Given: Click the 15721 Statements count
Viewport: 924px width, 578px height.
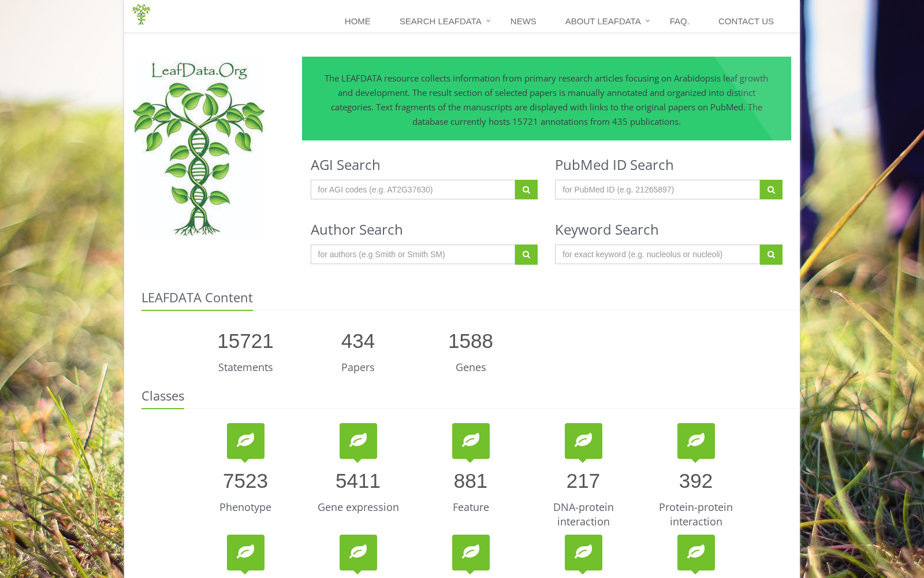Looking at the screenshot, I should (245, 341).
